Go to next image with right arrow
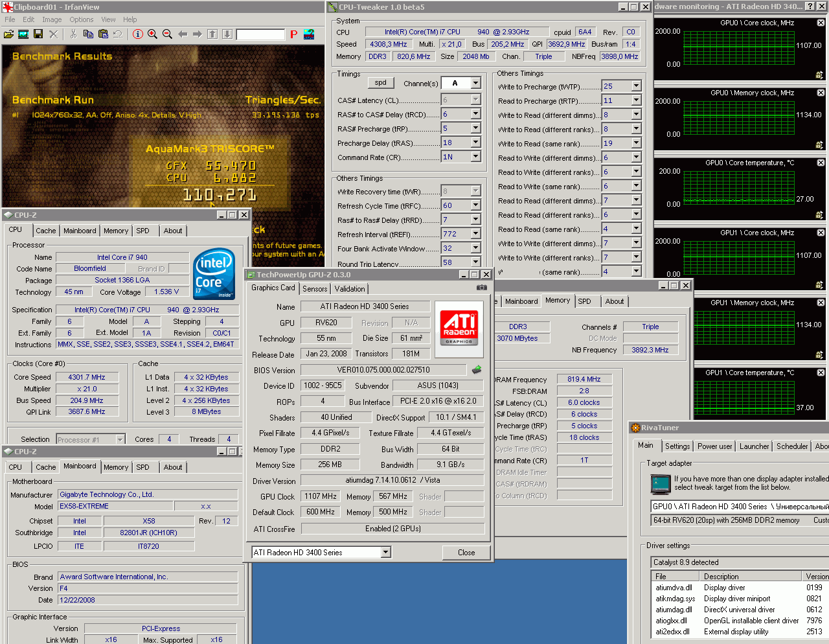This screenshot has width=829, height=644. tap(198, 34)
